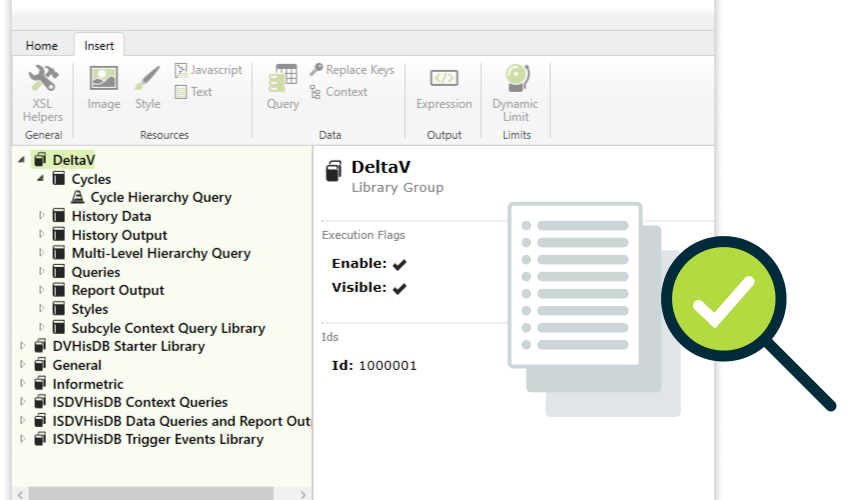
Task: Insert a Text resource
Action: click(x=193, y=92)
